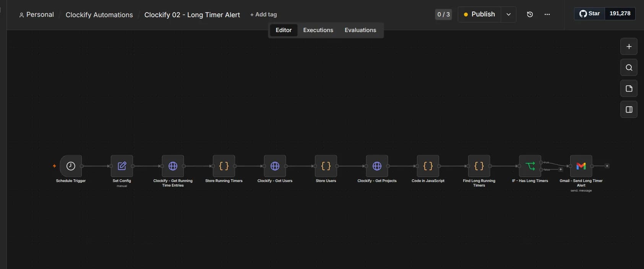Open Clockify Automations folder breadcrumb

[x=99, y=15]
